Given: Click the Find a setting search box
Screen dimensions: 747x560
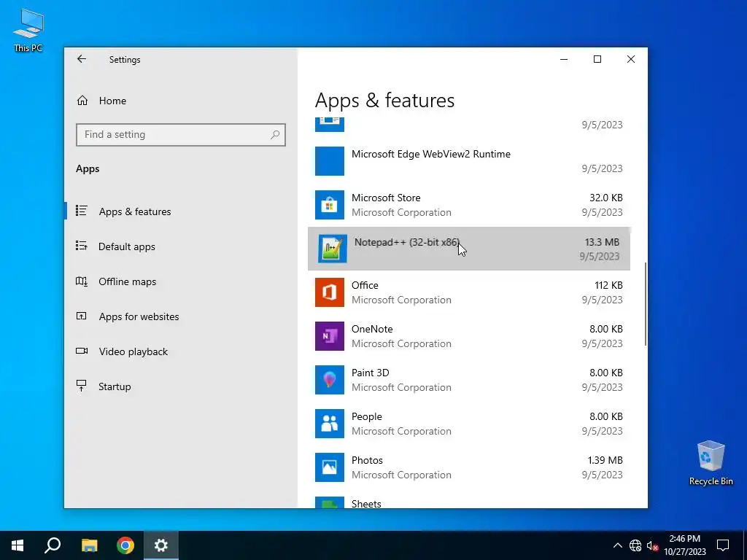Looking at the screenshot, I should pyautogui.click(x=181, y=135).
